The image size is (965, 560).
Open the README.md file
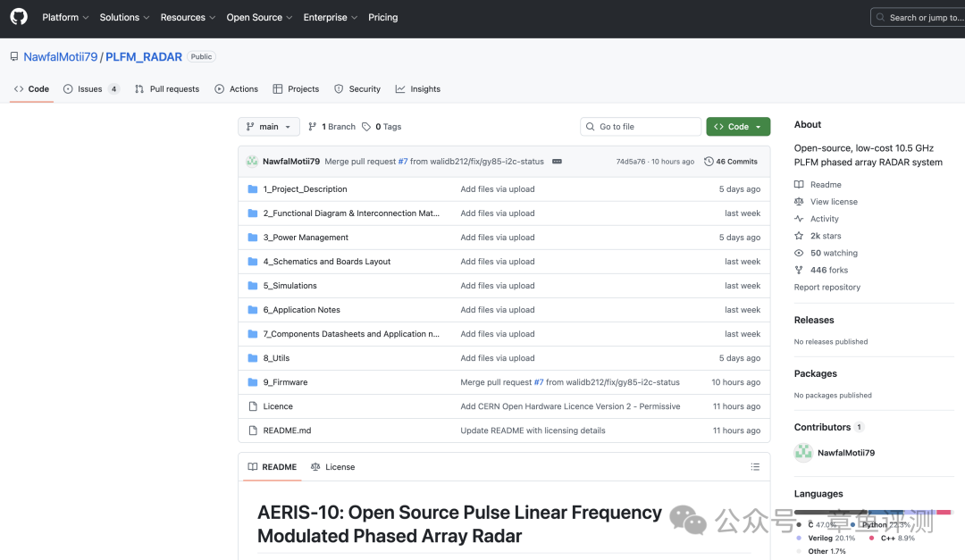(288, 430)
